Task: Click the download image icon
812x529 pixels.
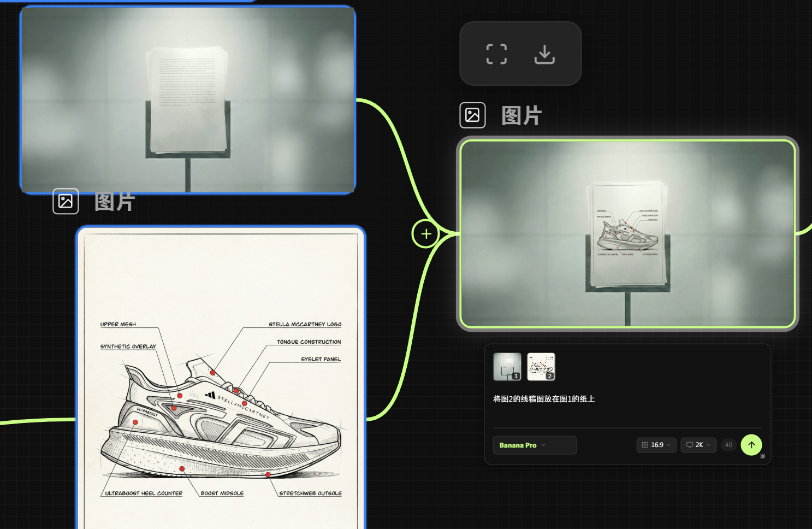Action: pyautogui.click(x=544, y=54)
